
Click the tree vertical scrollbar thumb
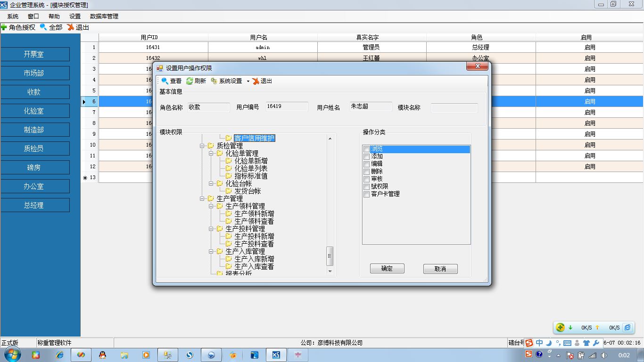[x=330, y=256]
